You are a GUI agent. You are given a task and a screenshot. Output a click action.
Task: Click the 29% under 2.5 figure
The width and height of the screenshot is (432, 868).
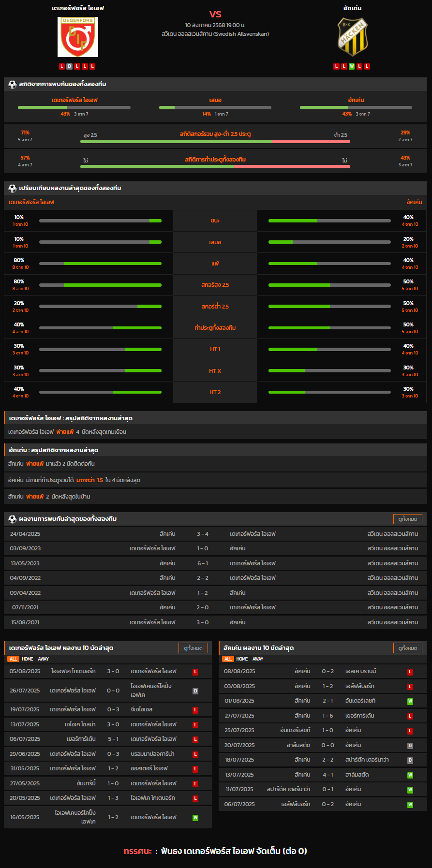point(405,132)
